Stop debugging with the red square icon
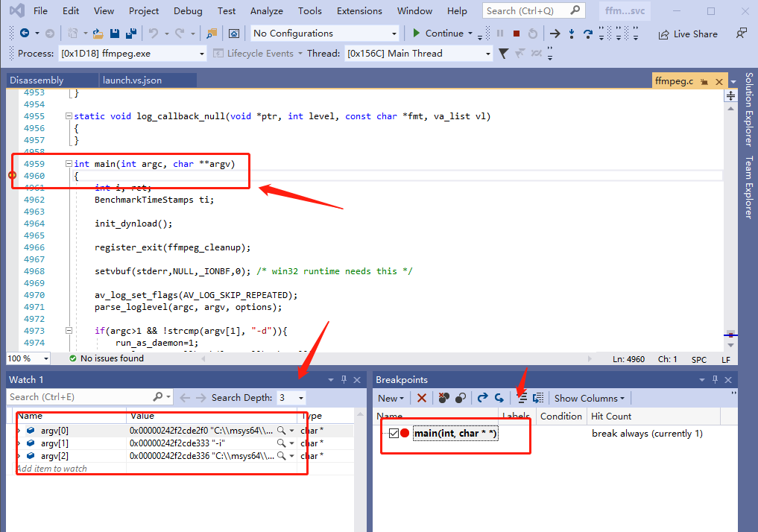Viewport: 758px width, 532px height. click(517, 34)
